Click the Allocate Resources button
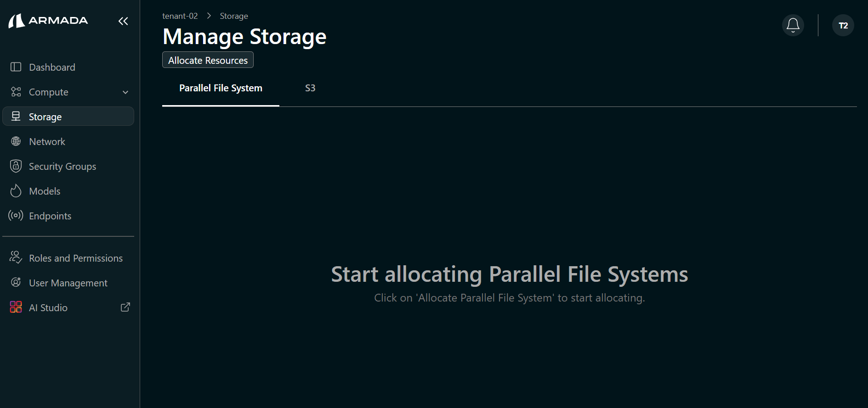The height and width of the screenshot is (408, 868). 207,60
